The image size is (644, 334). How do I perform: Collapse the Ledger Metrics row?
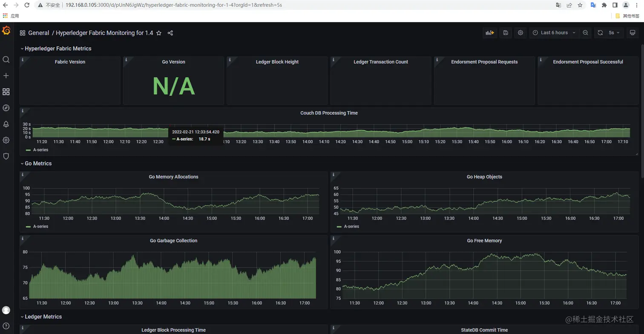[x=41, y=317]
